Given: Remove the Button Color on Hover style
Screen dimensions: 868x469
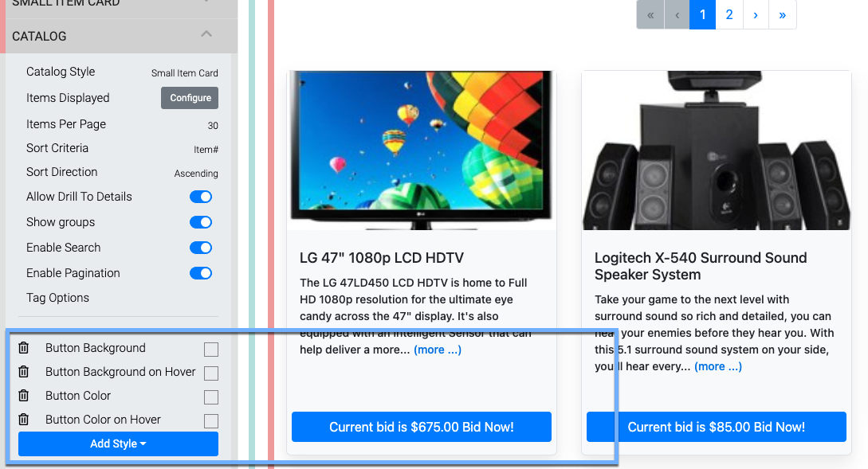Looking at the screenshot, I should (23, 419).
